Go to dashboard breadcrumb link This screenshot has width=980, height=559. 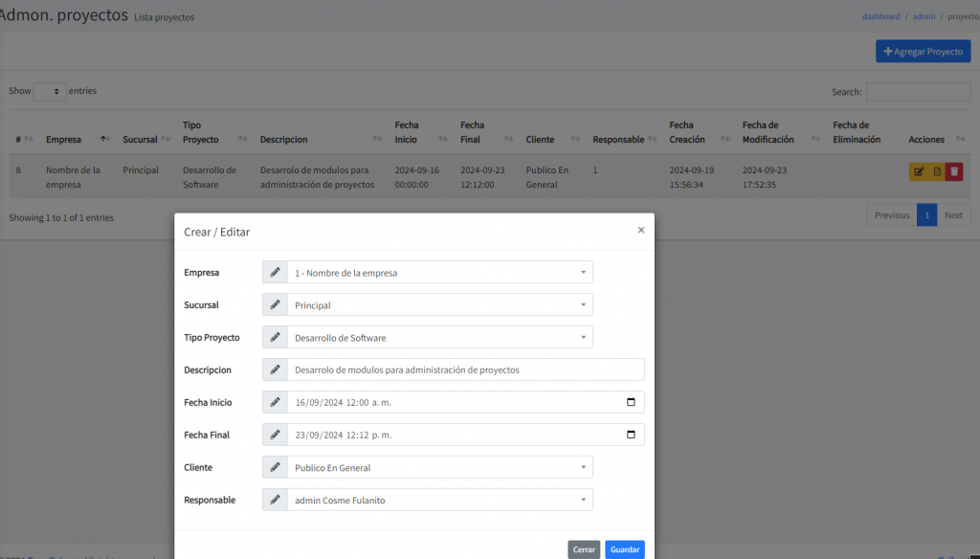point(880,17)
